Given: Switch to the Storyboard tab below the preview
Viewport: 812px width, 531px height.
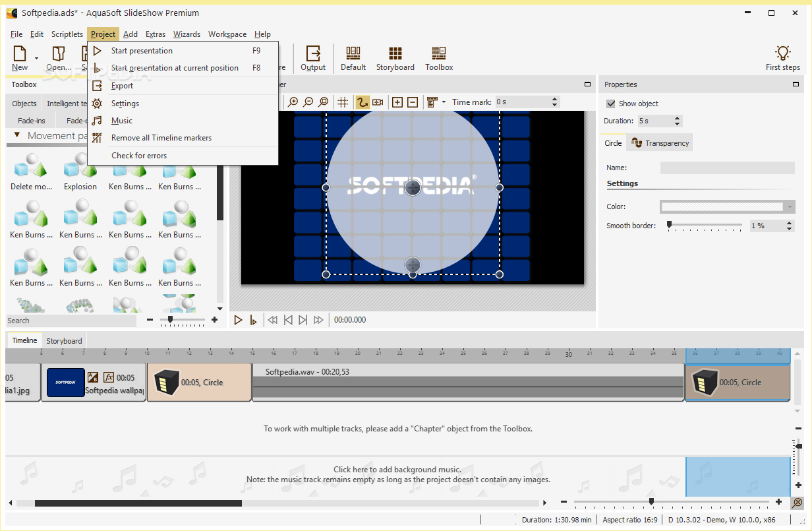Looking at the screenshot, I should coord(64,341).
